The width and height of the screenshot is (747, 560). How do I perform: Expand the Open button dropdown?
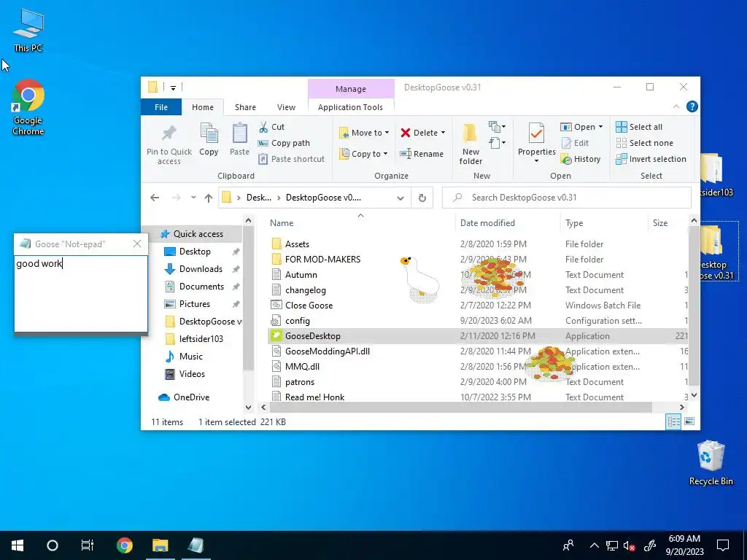tap(600, 127)
